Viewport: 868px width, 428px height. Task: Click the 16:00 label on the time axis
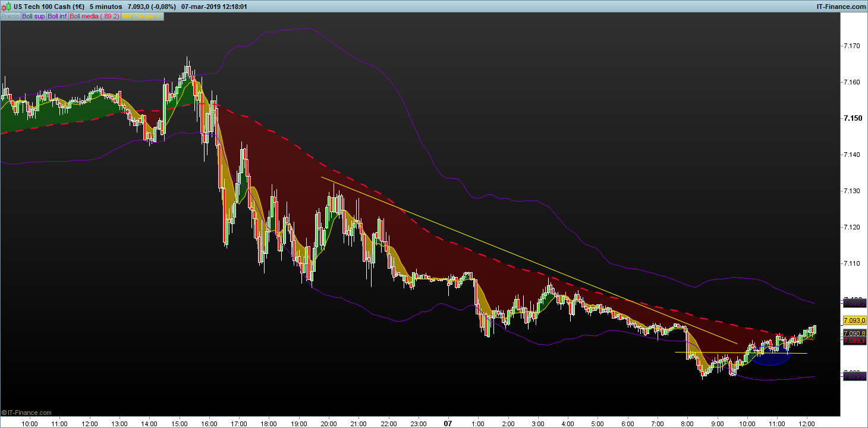[x=209, y=424]
